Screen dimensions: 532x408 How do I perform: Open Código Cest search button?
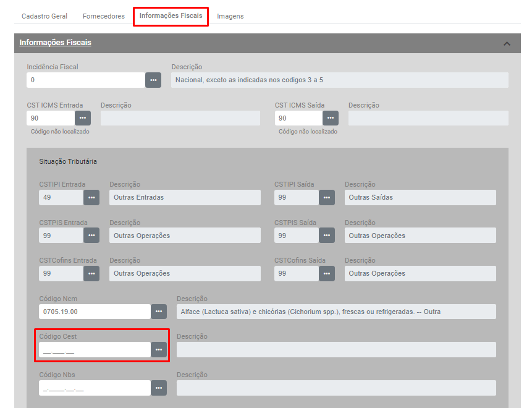[159, 350]
